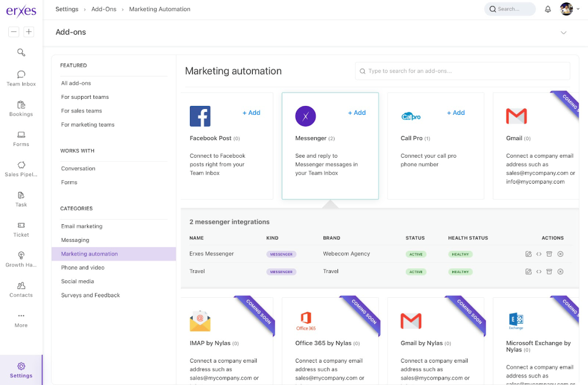Choose Social media category
The width and height of the screenshot is (588, 385).
click(78, 281)
